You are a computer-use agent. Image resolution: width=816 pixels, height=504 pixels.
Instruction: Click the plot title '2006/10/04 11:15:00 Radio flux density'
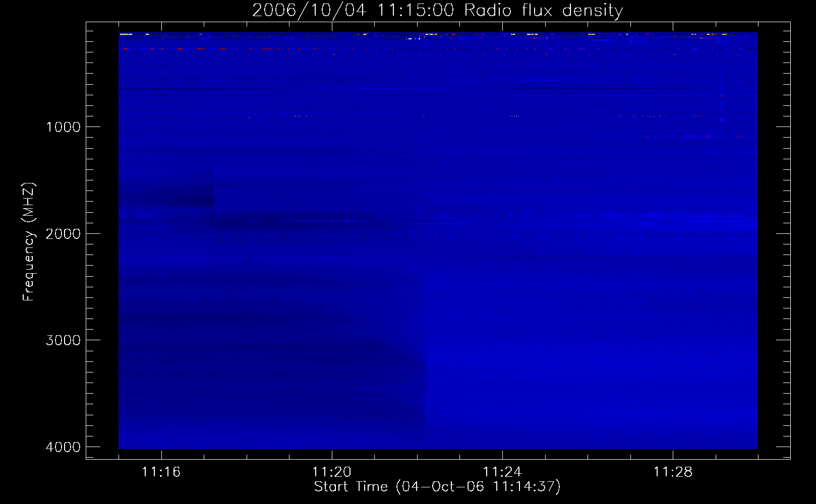coord(437,11)
